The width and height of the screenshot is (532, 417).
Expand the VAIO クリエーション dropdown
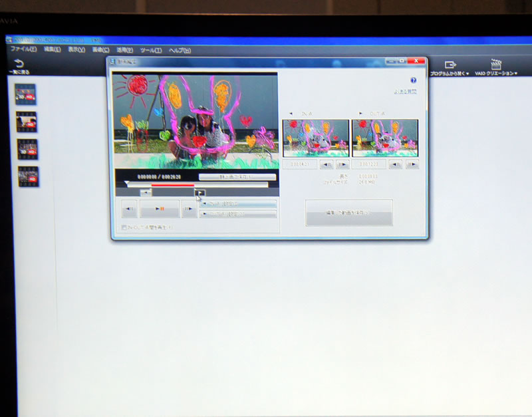pos(496,69)
